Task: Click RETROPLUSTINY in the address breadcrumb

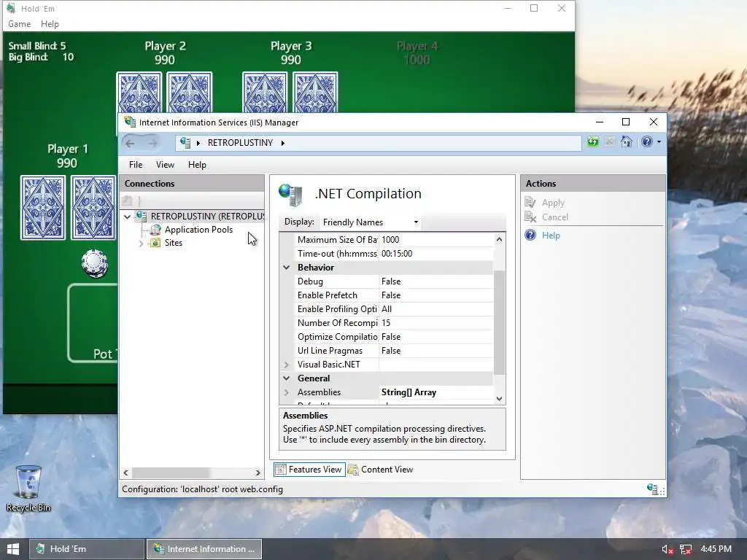Action: tap(240, 143)
